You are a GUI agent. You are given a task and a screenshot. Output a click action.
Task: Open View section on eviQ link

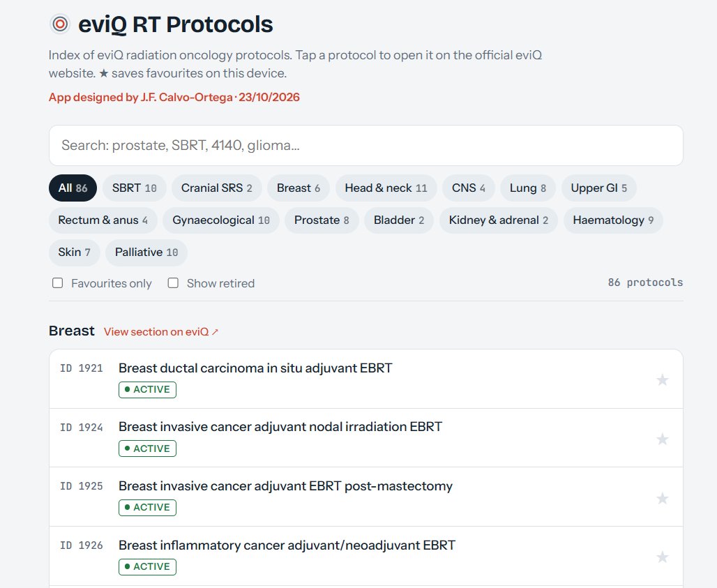coord(161,332)
